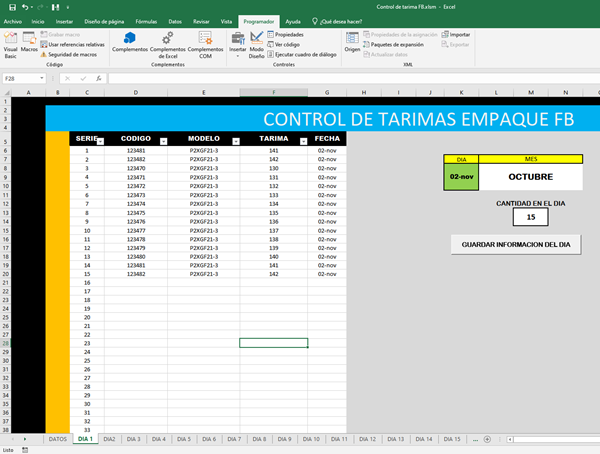Open the DATOS sheet tab
The image size is (600, 454).
[58, 439]
